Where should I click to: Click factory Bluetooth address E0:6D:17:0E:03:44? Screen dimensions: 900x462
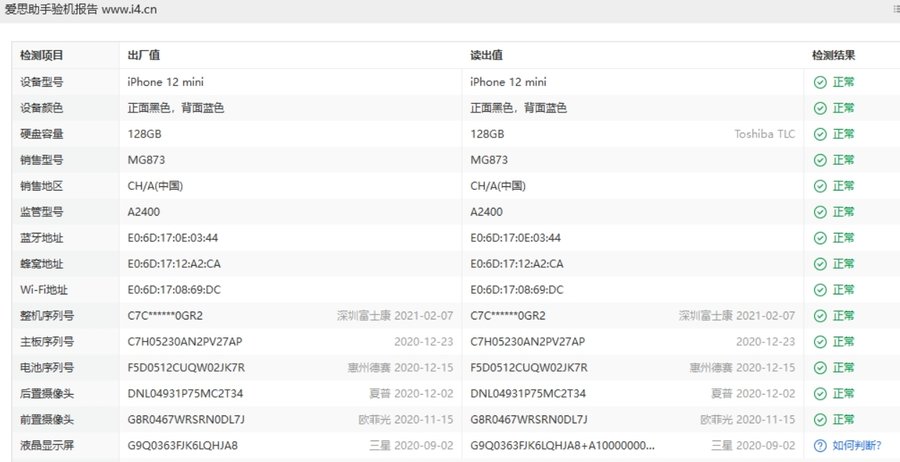point(173,238)
